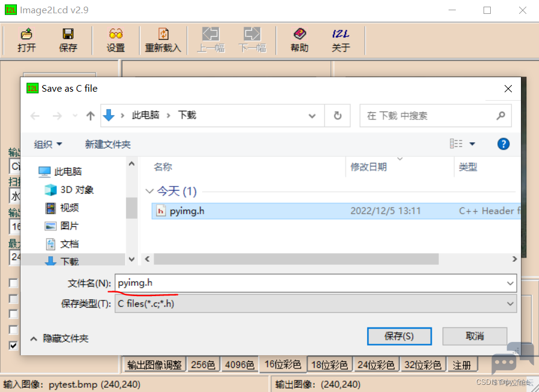Collapse folders with 隐藏文件夹
The height and width of the screenshot is (392, 539).
pos(59,338)
